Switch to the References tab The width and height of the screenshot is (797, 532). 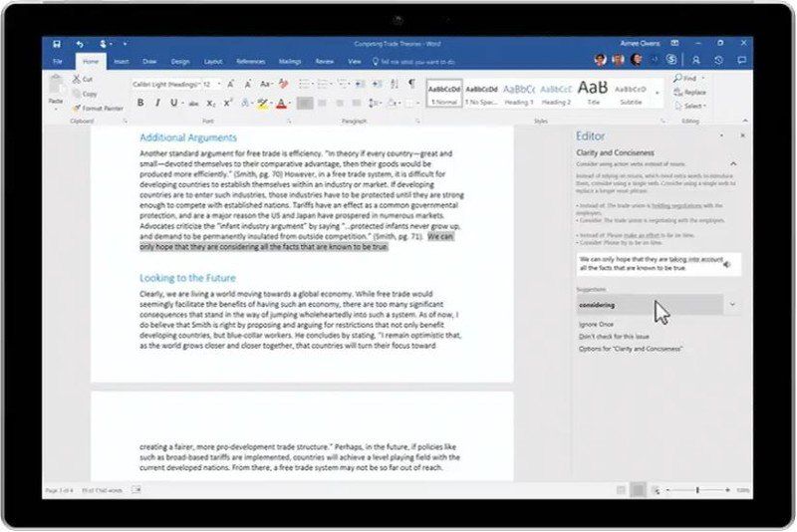point(251,62)
